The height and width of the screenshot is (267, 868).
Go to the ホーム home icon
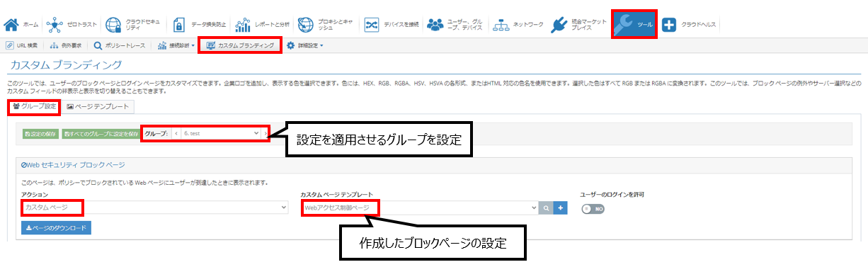click(11, 25)
